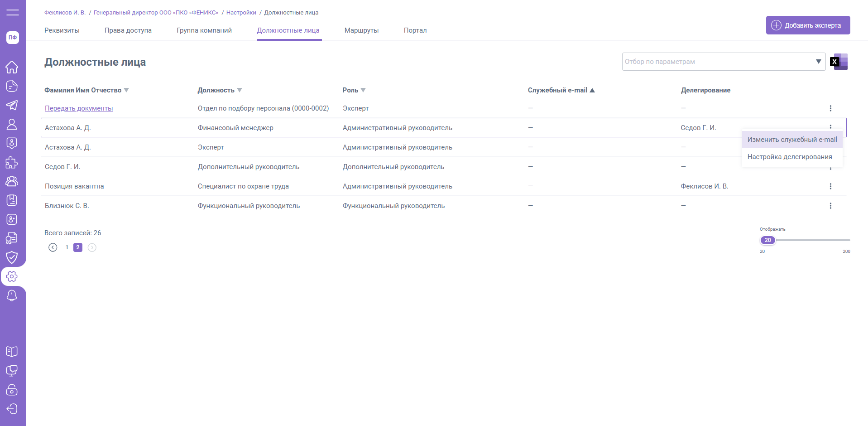The height and width of the screenshot is (426, 868).
Task: Click next page arrow in pagination
Action: [92, 247]
